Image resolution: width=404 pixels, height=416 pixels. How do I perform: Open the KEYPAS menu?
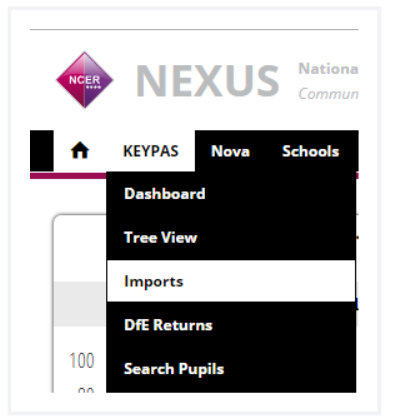coord(151,151)
